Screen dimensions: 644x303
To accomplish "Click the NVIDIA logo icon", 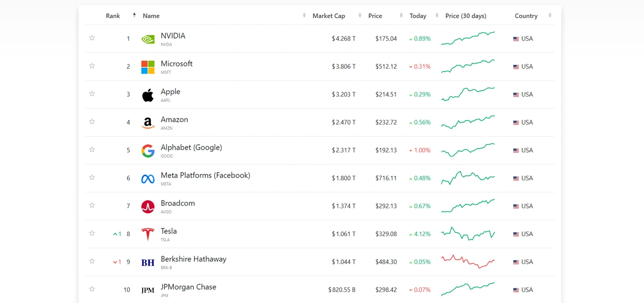I will pyautogui.click(x=148, y=39).
